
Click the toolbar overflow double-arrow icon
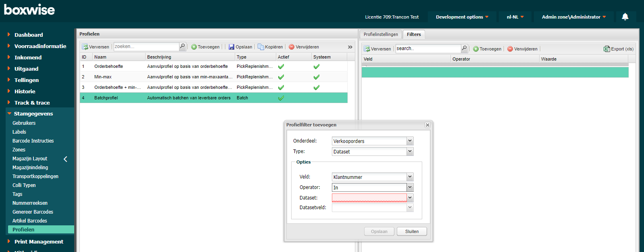[350, 47]
